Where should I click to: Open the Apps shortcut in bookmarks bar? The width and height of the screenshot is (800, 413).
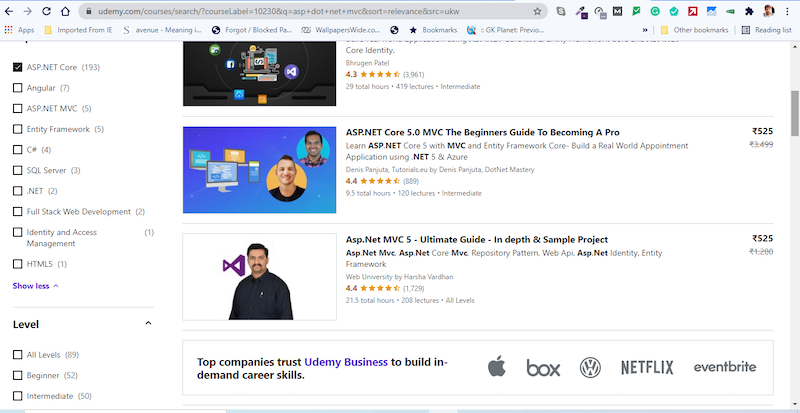click(19, 30)
